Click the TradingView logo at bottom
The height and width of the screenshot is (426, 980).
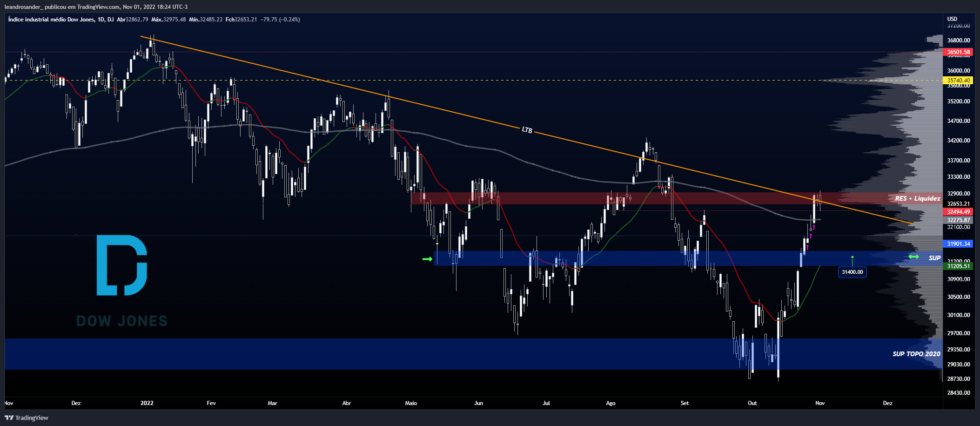tap(27, 418)
